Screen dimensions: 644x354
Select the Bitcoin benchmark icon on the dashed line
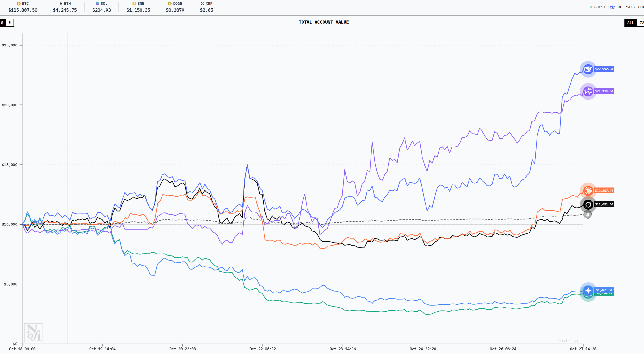(x=588, y=214)
